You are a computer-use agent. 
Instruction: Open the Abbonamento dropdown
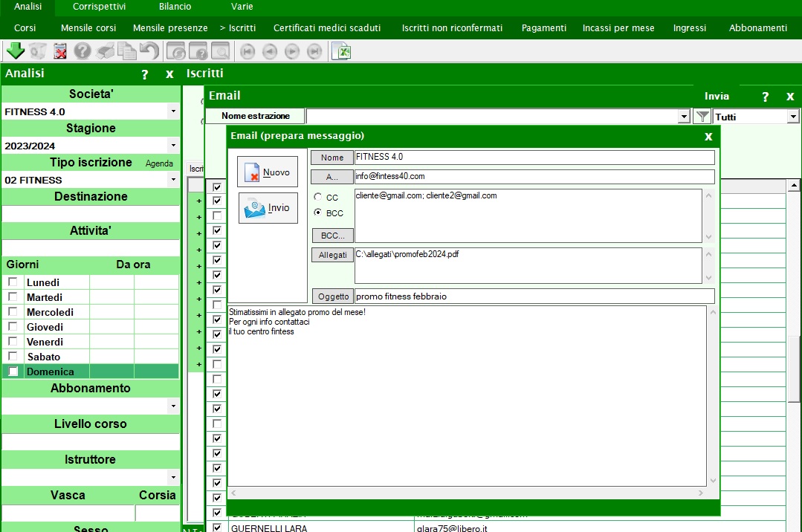tap(173, 406)
